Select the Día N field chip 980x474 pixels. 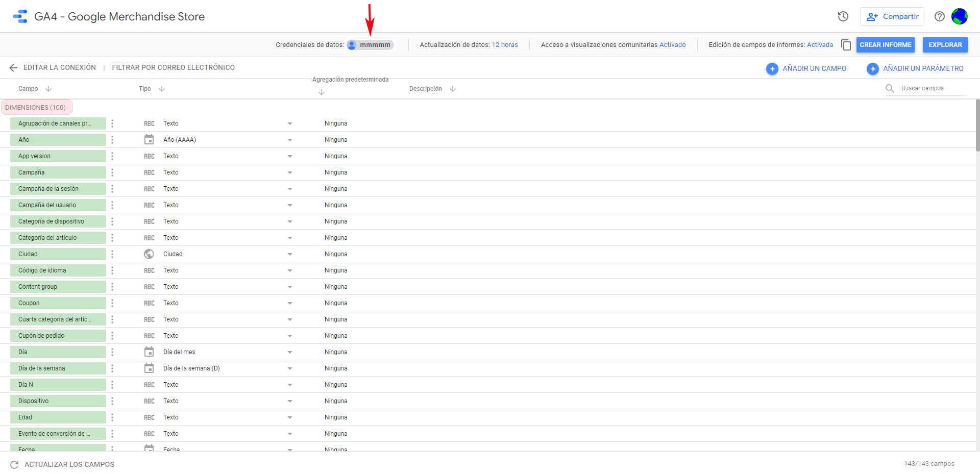point(58,385)
